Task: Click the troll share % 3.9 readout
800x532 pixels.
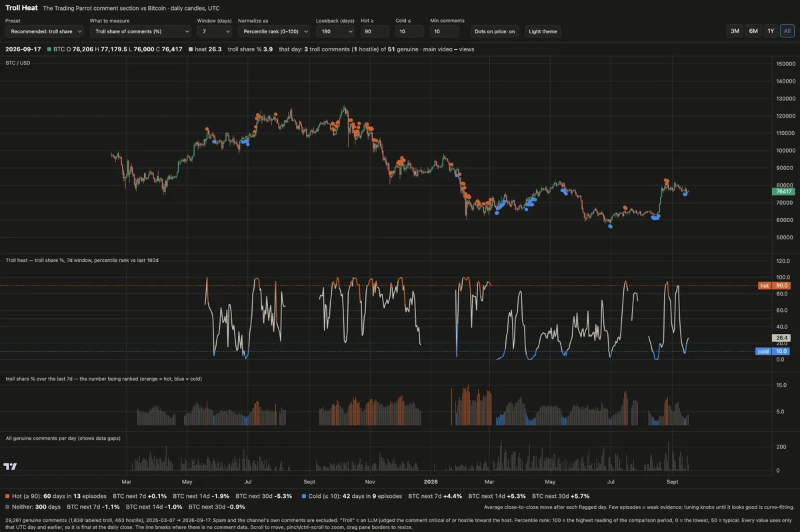Action: (250, 49)
